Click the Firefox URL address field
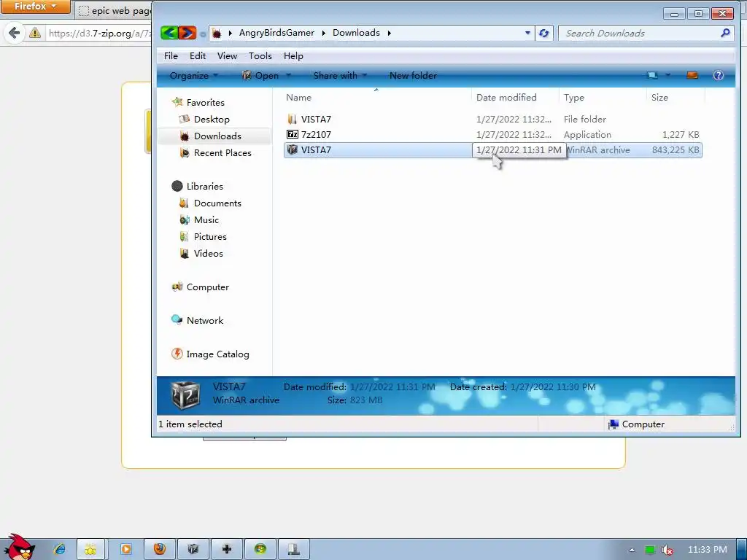 100,34
